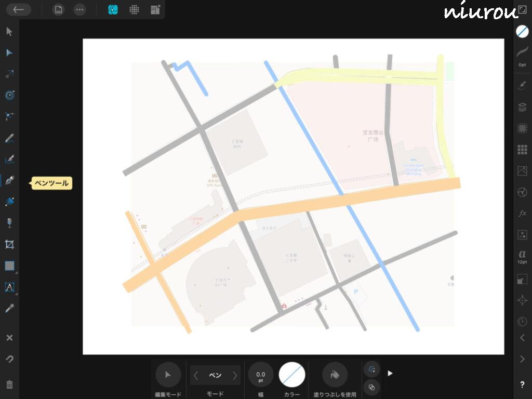Select the Pen tool in left toolbar
The image size is (532, 399).
[9, 181]
